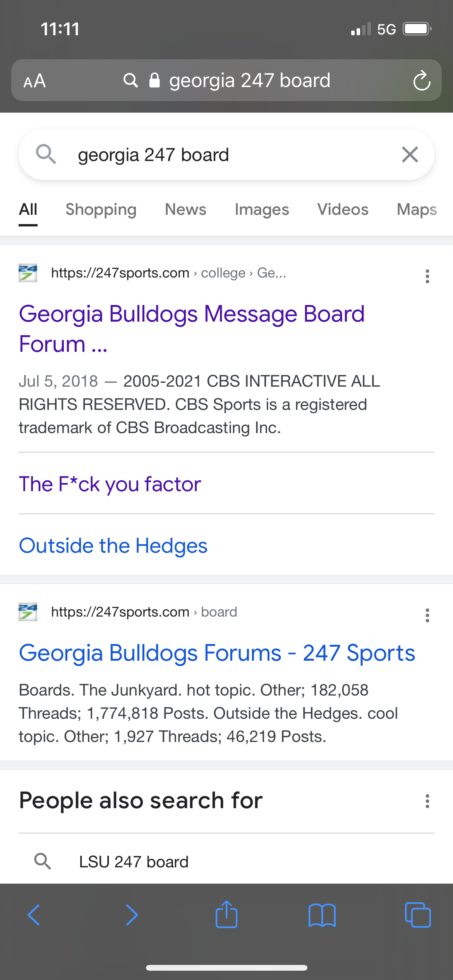Tap the Safari address bar
Screen dimensions: 453x980
249,81
